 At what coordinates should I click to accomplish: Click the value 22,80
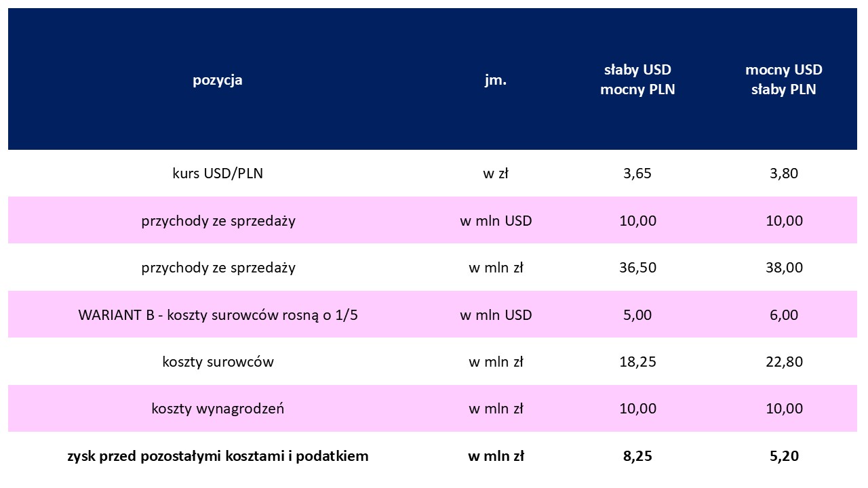pos(783,361)
